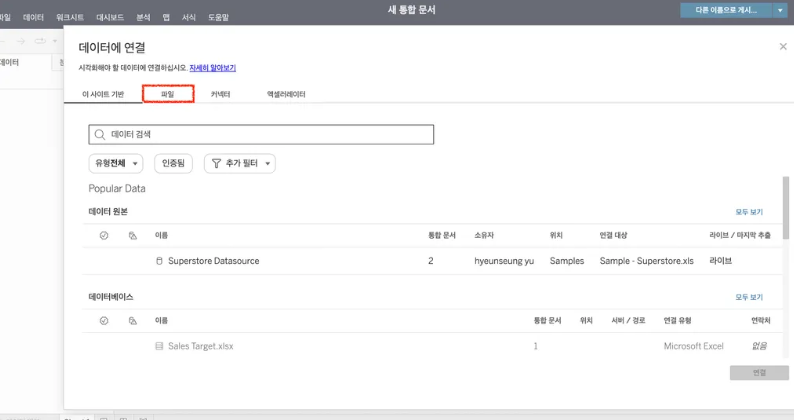Select the Sales Target.xlsx row
Image resolution: width=794 pixels, height=420 pixels.
[432, 346]
